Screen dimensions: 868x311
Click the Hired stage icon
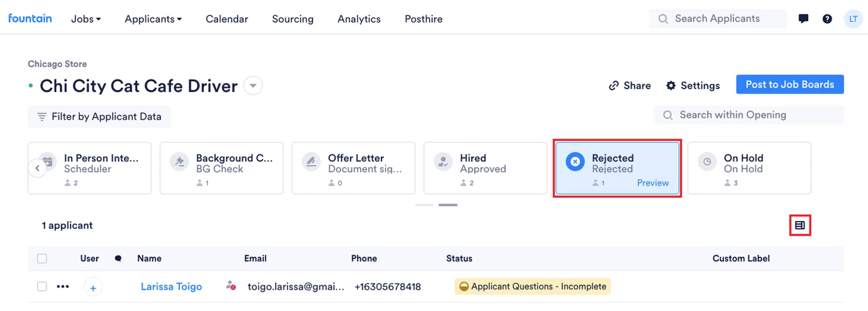[443, 161]
